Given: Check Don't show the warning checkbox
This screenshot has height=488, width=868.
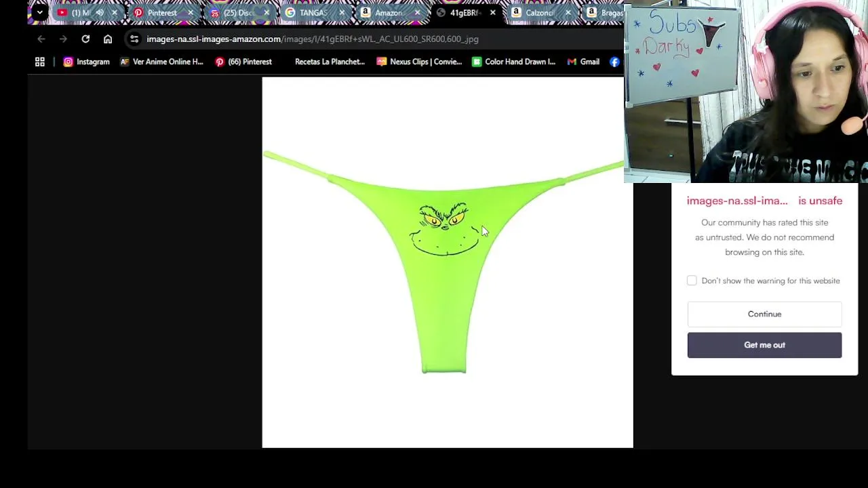Looking at the screenshot, I should (692, 281).
